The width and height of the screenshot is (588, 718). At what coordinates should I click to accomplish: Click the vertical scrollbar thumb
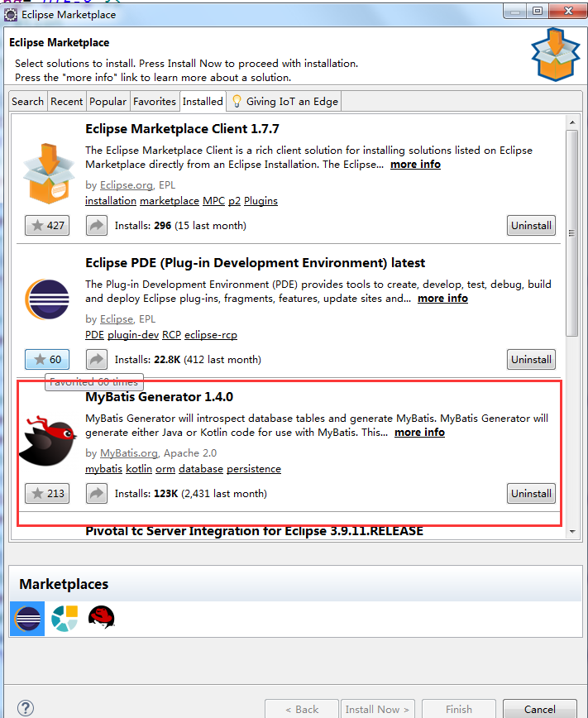(572, 233)
